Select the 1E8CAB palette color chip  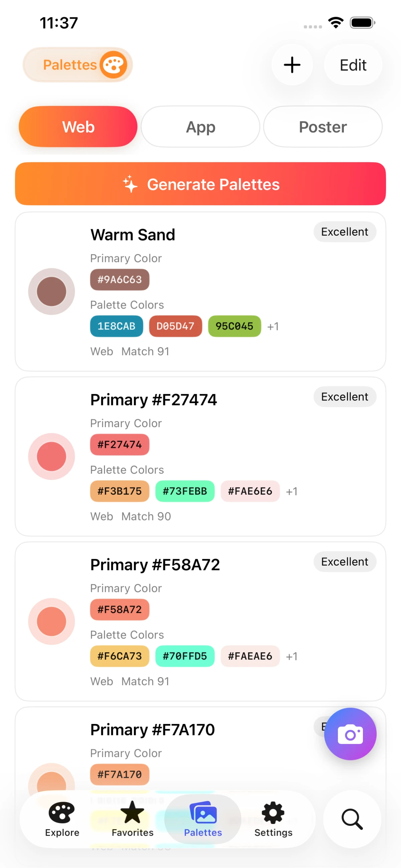coord(116,326)
